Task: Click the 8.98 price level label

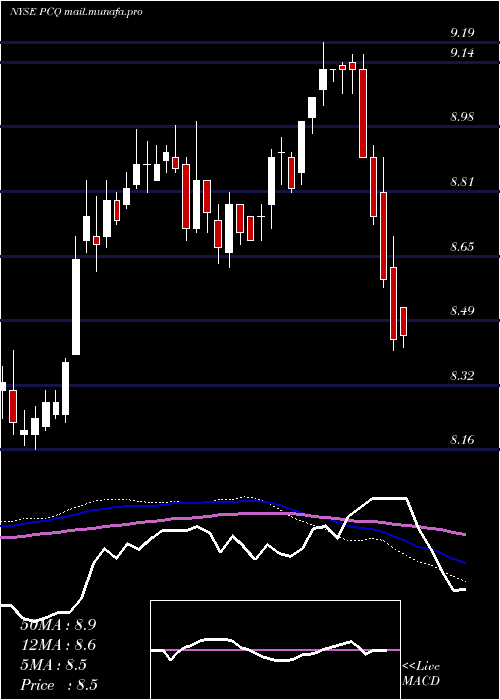Action: click(x=462, y=117)
